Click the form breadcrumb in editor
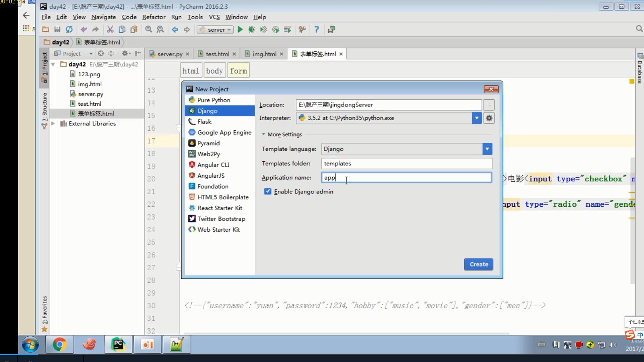Image resolution: width=644 pixels, height=362 pixels. (x=238, y=71)
